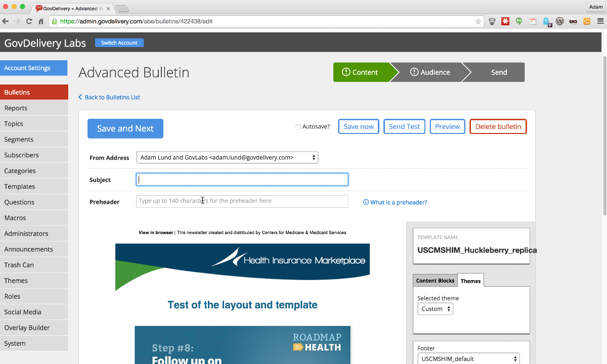Click the orange share extension icon
This screenshot has width=607, height=364.
click(x=587, y=21)
